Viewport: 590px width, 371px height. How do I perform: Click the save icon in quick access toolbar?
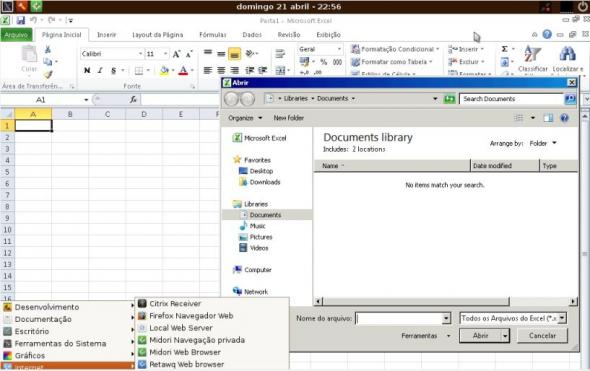20,20
